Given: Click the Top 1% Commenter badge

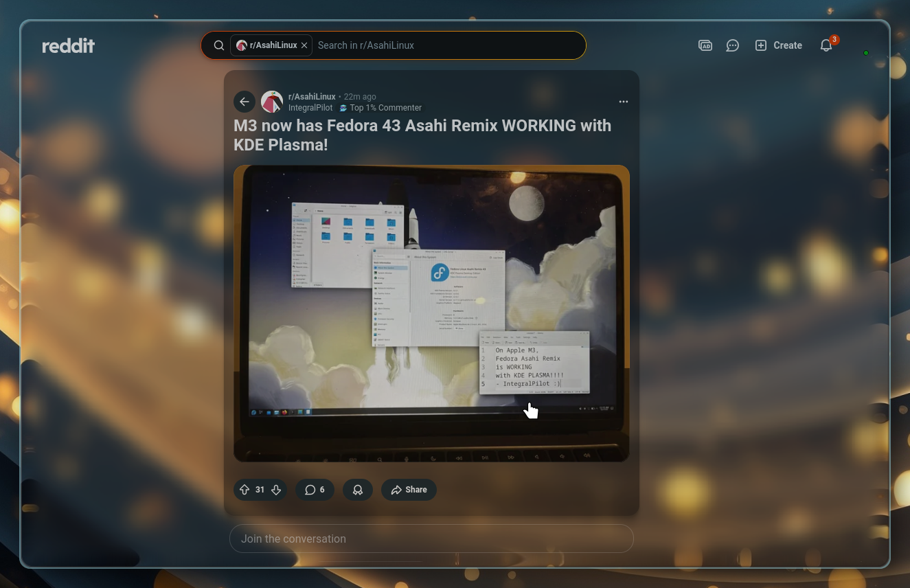Looking at the screenshot, I should (x=380, y=108).
